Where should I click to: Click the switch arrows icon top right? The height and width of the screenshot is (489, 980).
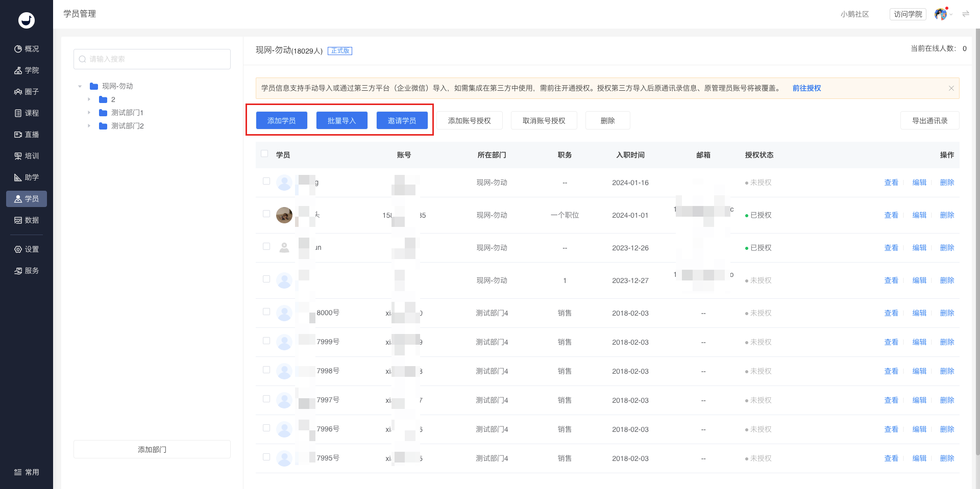coord(966,14)
